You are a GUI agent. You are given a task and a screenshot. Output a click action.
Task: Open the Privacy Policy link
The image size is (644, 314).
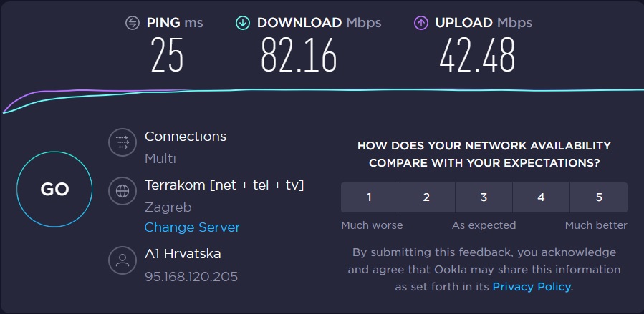(532, 287)
